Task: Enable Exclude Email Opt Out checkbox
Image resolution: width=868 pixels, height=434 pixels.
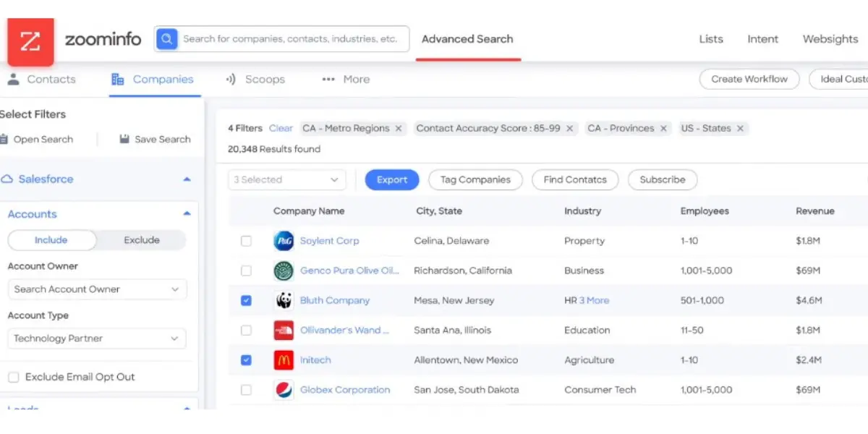Action: tap(13, 377)
